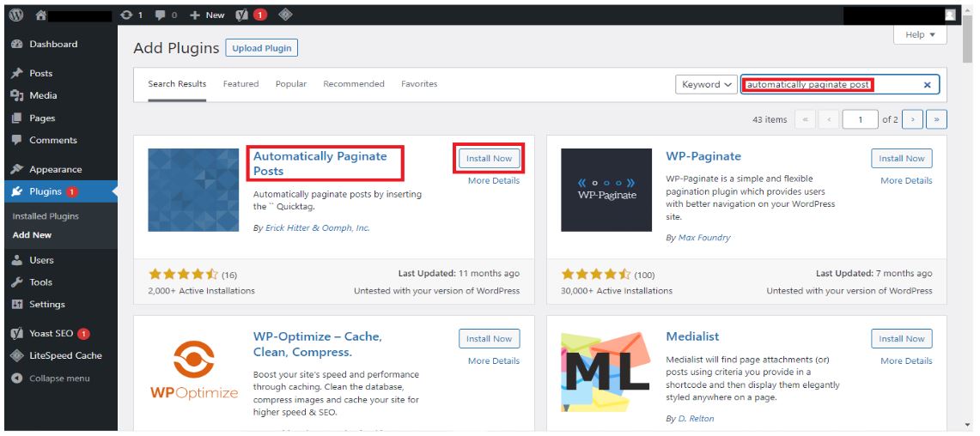This screenshot has height=436, width=980.
Task: Open WP-Optimize – Cache, Clean, Compress title
Action: [x=318, y=344]
